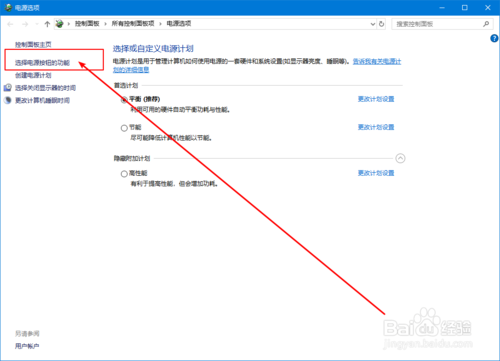Open 选择电源按钮的功能 link
The width and height of the screenshot is (500, 361).
click(42, 63)
